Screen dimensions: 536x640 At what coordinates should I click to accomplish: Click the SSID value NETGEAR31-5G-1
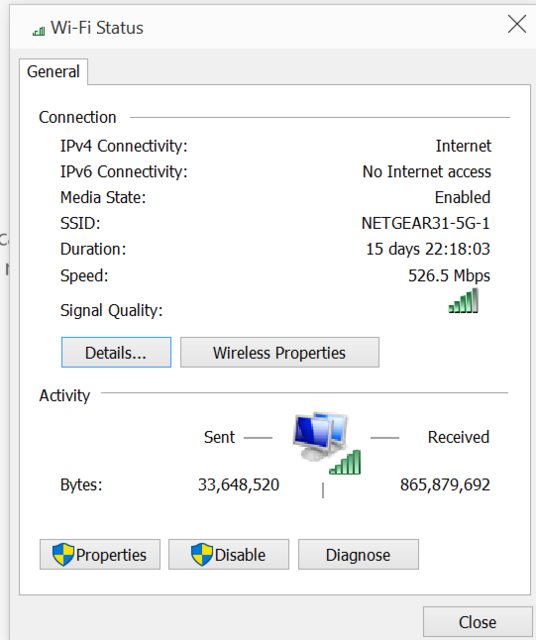click(425, 223)
